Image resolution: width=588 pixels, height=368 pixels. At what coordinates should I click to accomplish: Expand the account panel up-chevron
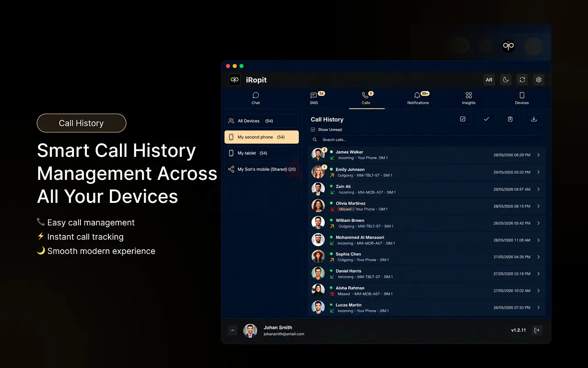point(232,330)
